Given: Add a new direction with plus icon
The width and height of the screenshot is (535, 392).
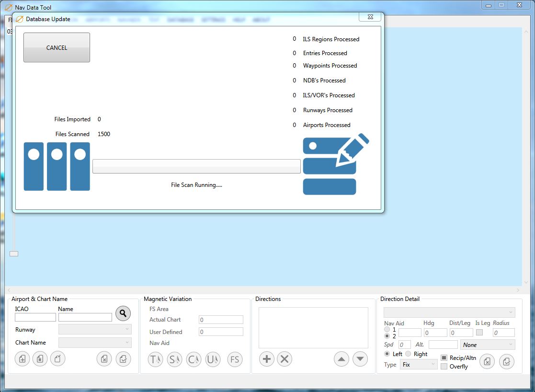Looking at the screenshot, I should tap(267, 359).
